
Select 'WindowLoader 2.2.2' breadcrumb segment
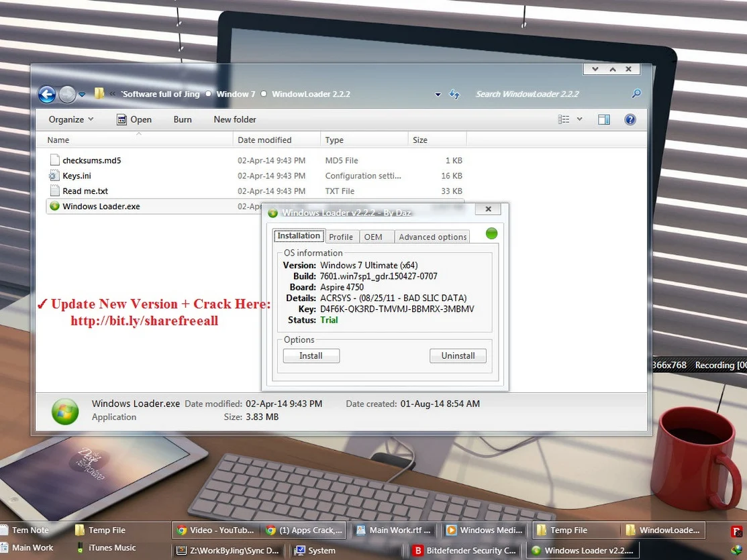click(x=311, y=94)
